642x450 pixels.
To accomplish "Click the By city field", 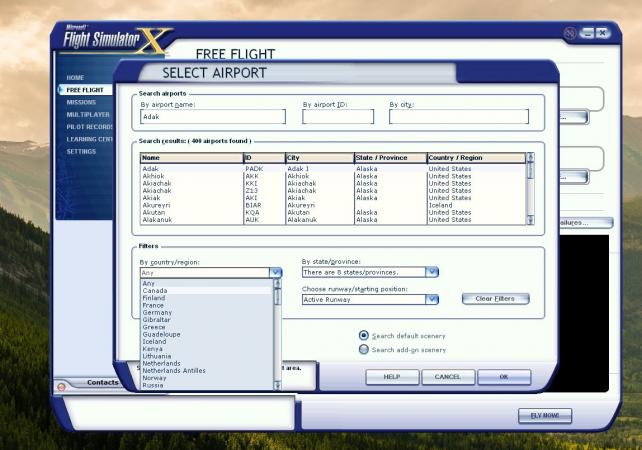I will coord(459,117).
